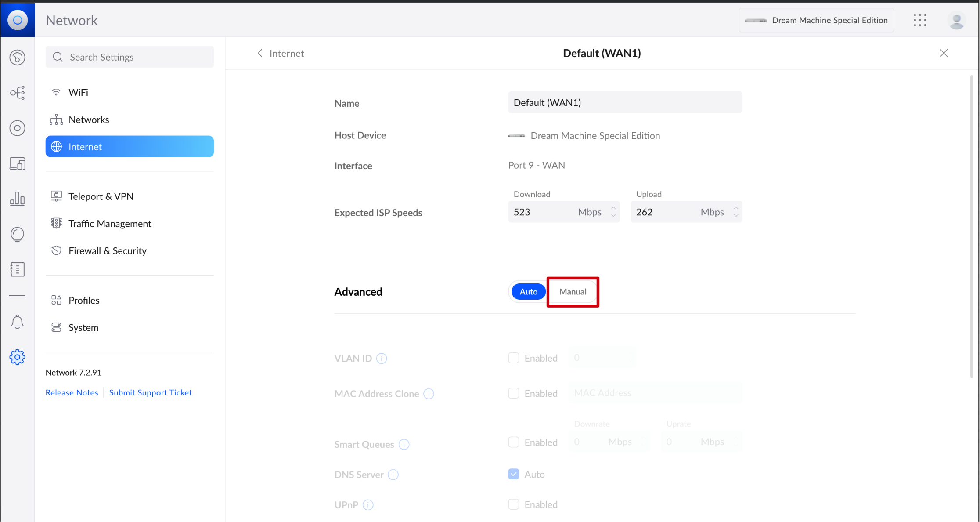Open the Topology view icon

pos(17,93)
